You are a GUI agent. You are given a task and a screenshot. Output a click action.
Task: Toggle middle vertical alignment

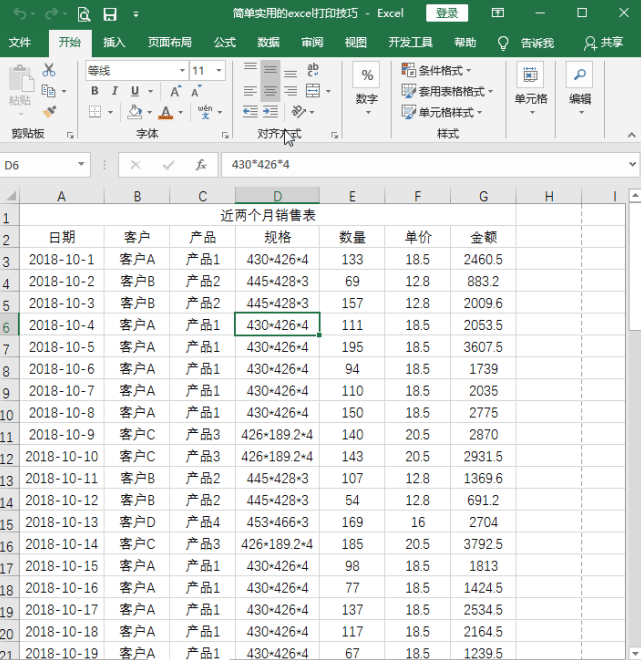pos(270,69)
